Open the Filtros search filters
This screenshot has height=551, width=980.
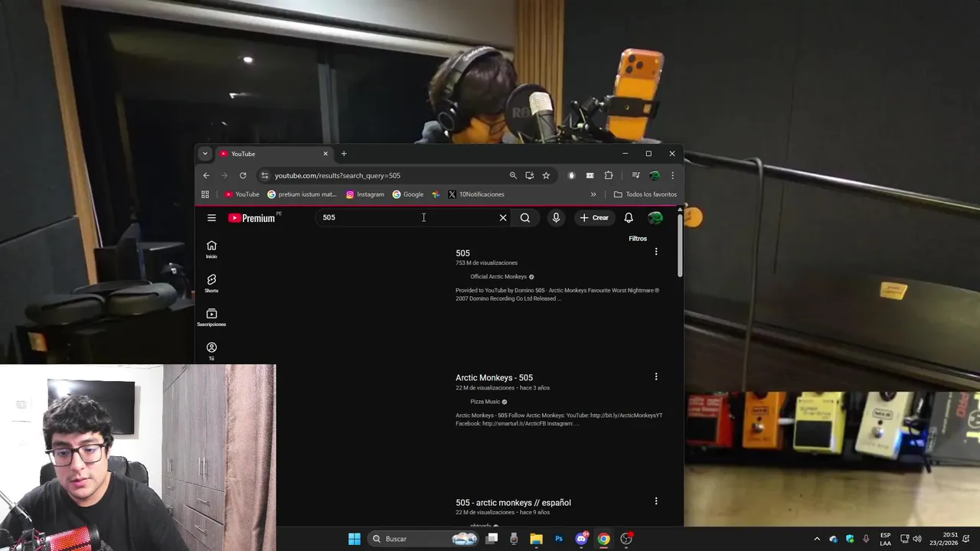click(x=638, y=239)
